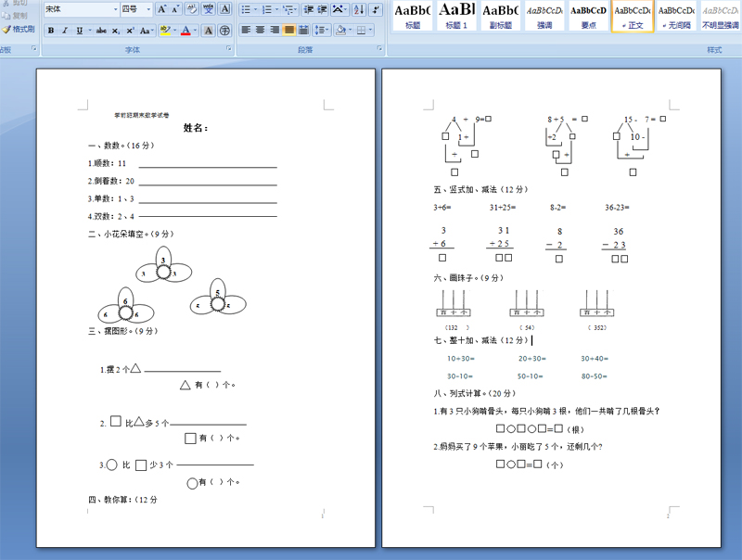Apply the 标题 1 style
742x560 pixels.
coord(456,16)
